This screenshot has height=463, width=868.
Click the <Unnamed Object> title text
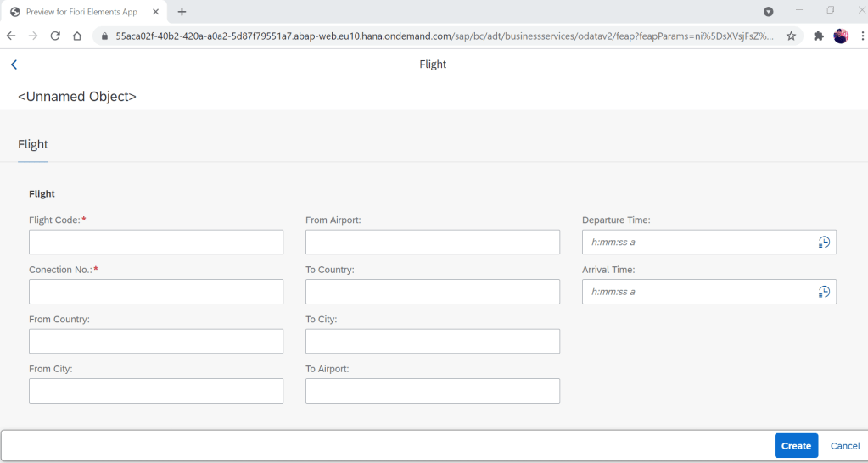(77, 97)
